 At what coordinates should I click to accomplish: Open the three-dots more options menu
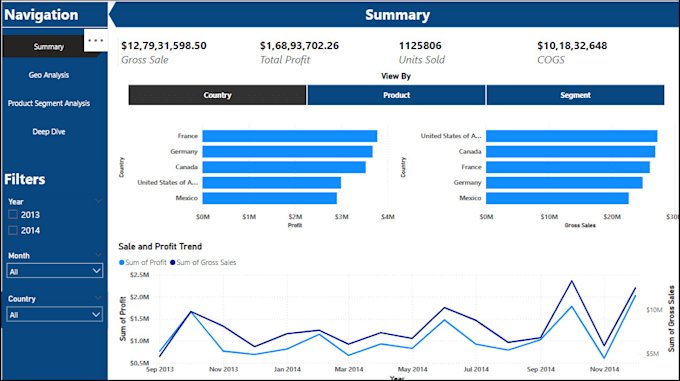click(x=95, y=41)
